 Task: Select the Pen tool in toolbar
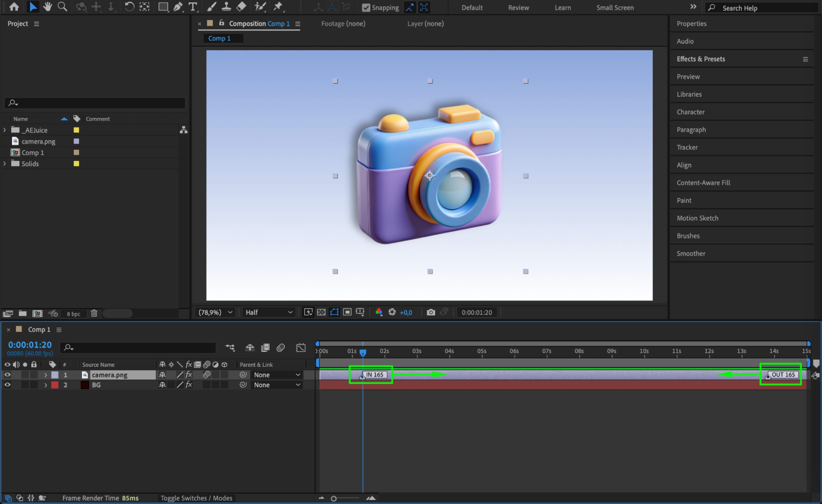178,7
